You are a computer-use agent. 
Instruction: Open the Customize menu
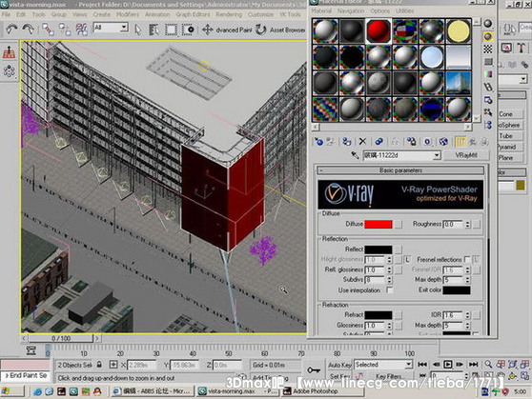coord(260,14)
